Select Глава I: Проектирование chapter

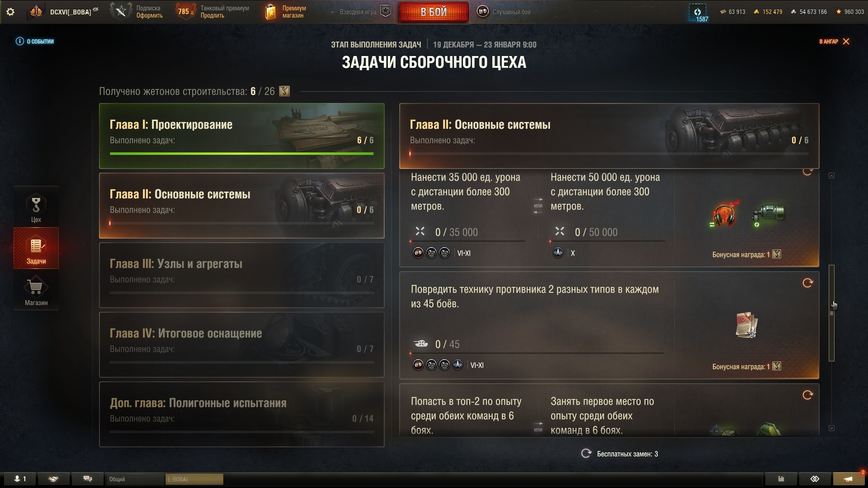(x=242, y=136)
